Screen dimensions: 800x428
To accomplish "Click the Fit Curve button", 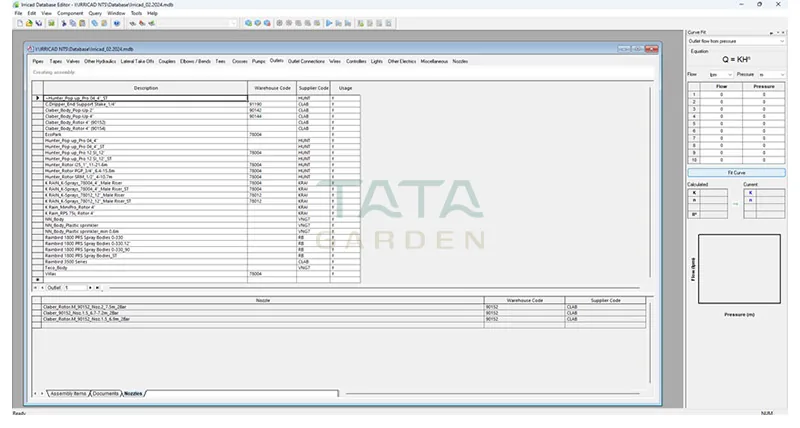I will [736, 173].
